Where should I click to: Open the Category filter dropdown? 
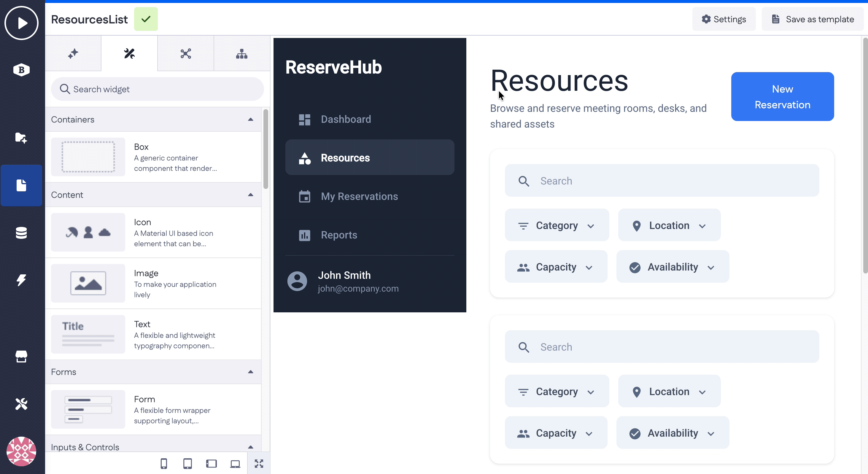[557, 225]
